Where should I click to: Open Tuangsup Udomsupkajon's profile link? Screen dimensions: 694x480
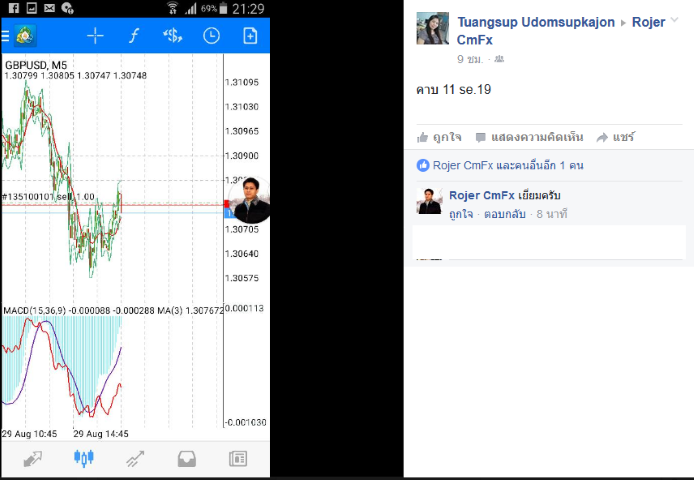(x=536, y=22)
